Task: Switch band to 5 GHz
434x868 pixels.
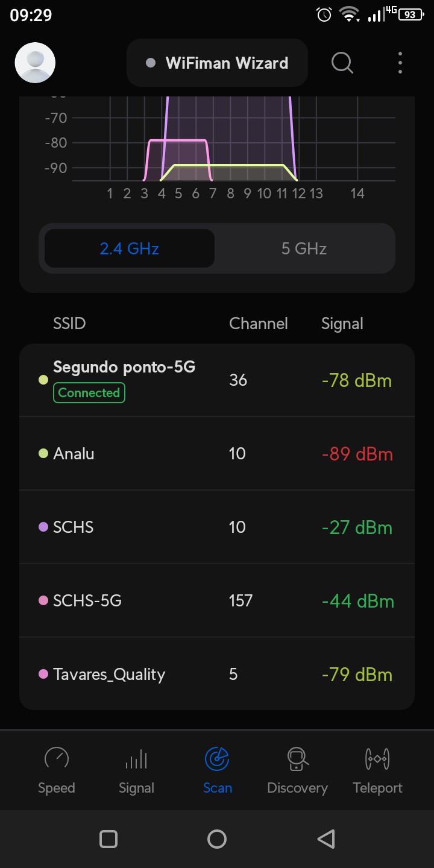Action: point(304,248)
